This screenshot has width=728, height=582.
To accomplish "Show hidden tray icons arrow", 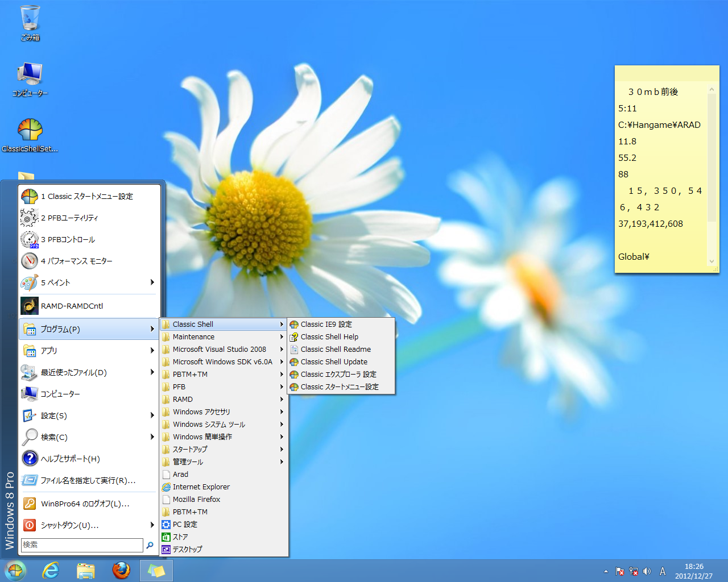I will (x=606, y=571).
